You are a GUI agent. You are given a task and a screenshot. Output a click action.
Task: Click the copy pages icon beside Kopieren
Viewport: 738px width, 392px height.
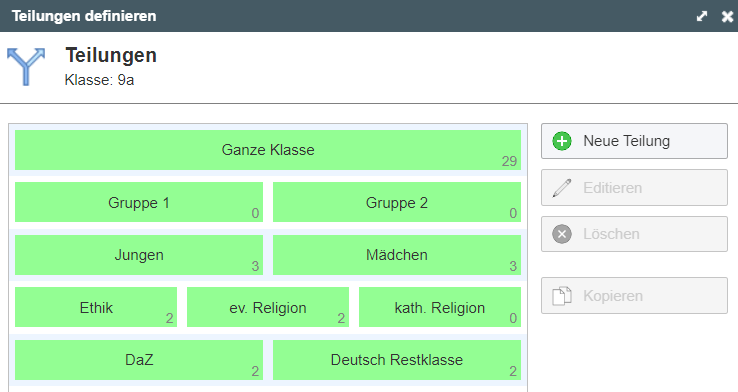coord(562,296)
